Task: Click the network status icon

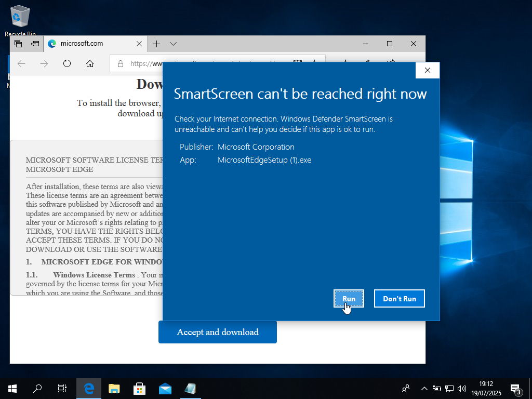Action: (449, 389)
